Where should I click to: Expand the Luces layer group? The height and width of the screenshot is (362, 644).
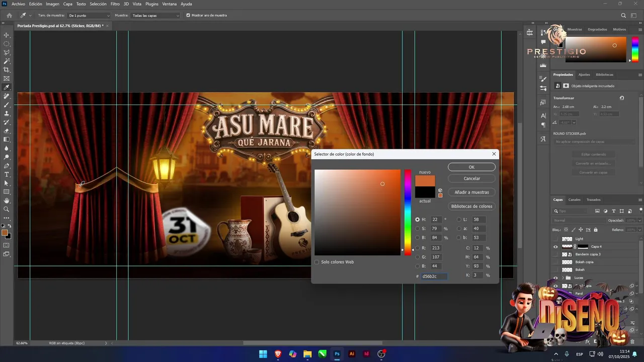pos(562,278)
